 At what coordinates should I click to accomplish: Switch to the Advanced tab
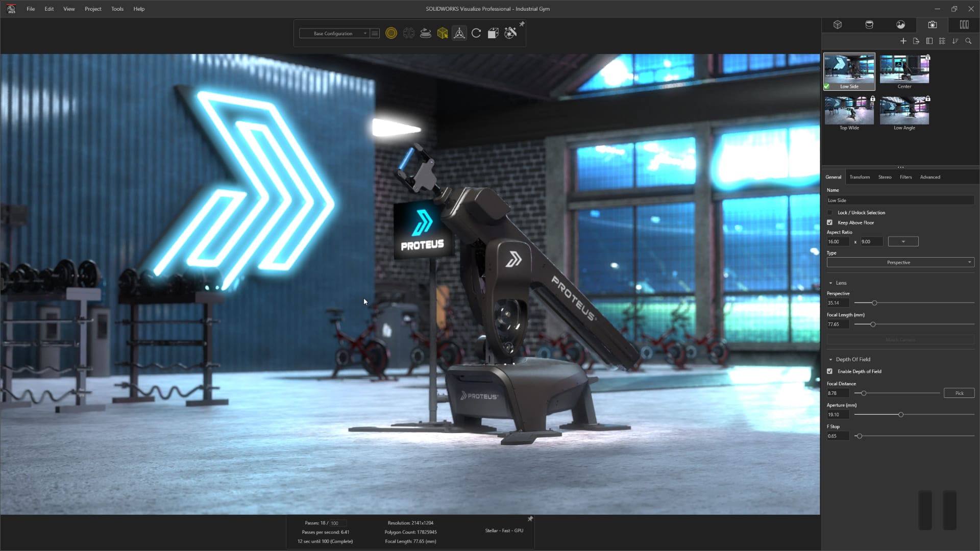930,177
